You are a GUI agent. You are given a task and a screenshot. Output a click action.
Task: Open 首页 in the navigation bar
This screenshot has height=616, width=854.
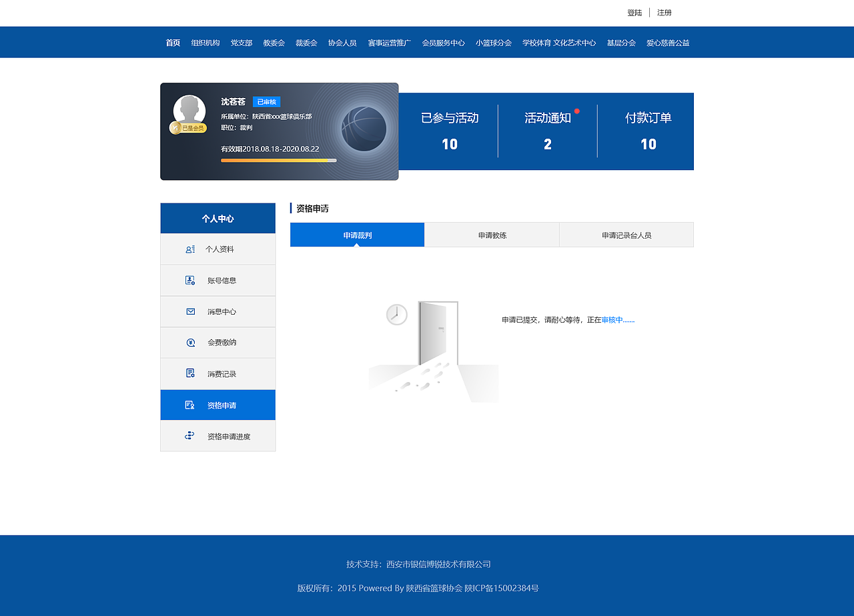click(x=173, y=43)
